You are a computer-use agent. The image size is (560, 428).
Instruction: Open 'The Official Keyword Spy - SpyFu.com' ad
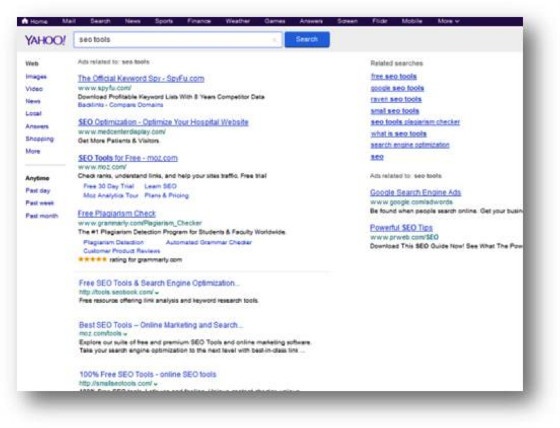pyautogui.click(x=141, y=78)
